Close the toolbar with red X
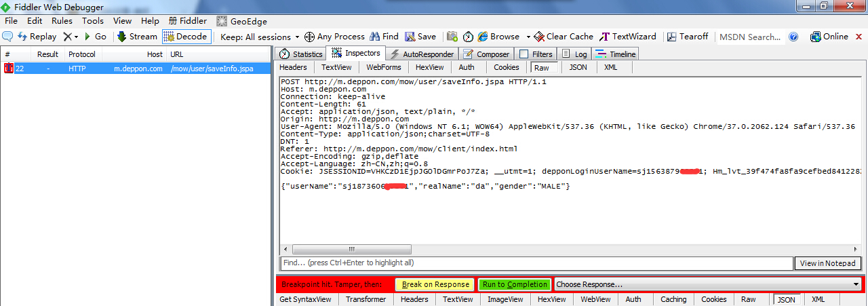The image size is (868, 306). 858,37
